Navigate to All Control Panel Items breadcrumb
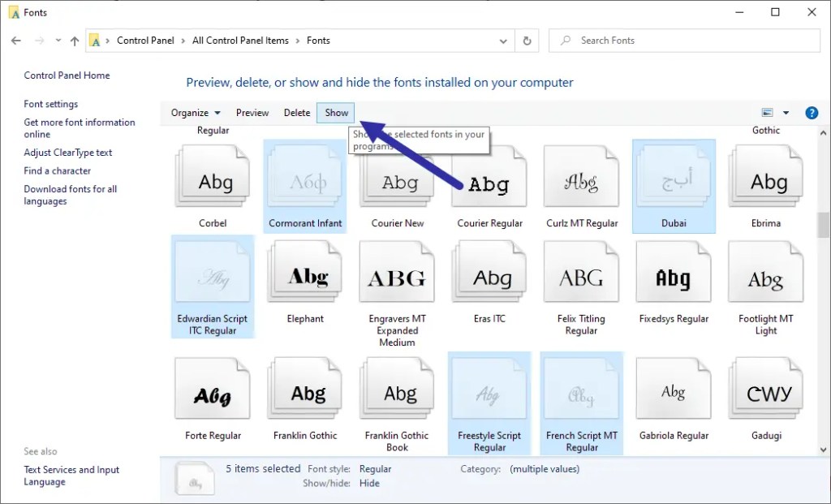Viewport: 831px width, 504px height. click(x=240, y=41)
